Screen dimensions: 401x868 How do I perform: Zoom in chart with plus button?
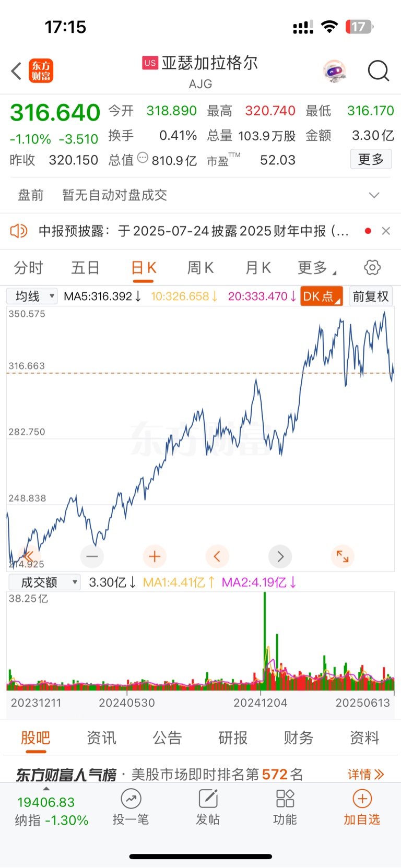[x=155, y=556]
